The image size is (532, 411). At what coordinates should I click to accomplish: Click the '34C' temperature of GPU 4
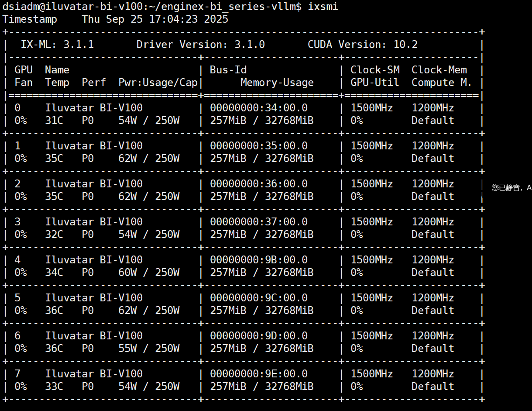[54, 273]
